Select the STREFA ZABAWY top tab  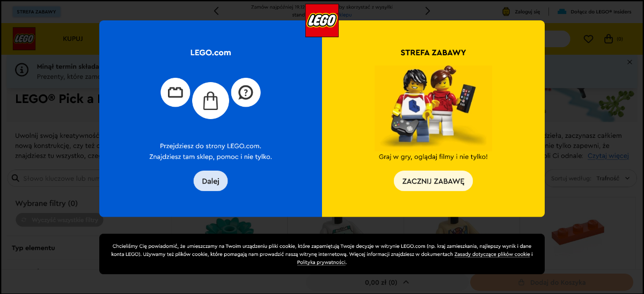tap(36, 11)
